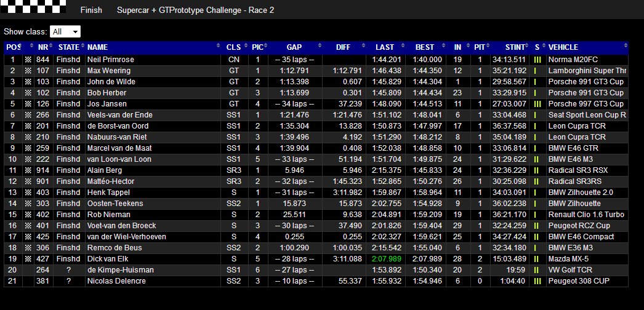Sort by PIC column header
Screen dimensions: 644x310
[x=259, y=47]
